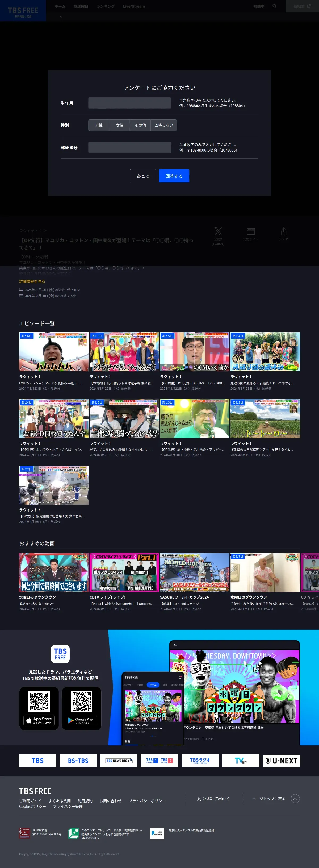Open お問い合わせ footer link
Viewport: 319px width, 868px height.
click(x=111, y=801)
